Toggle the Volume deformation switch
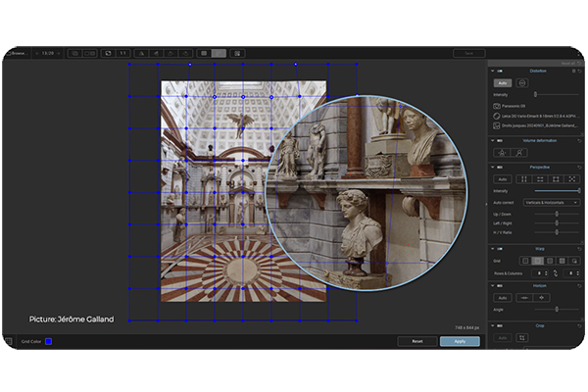588x392 pixels. coord(500,141)
